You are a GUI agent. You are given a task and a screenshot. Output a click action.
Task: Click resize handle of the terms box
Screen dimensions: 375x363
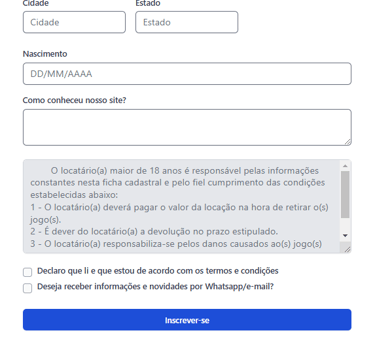coord(347,249)
